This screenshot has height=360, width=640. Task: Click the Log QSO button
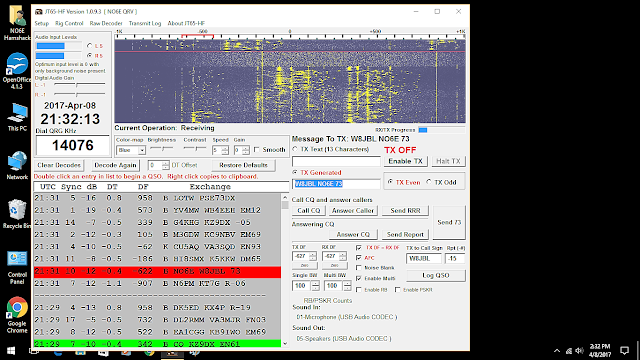tap(436, 276)
